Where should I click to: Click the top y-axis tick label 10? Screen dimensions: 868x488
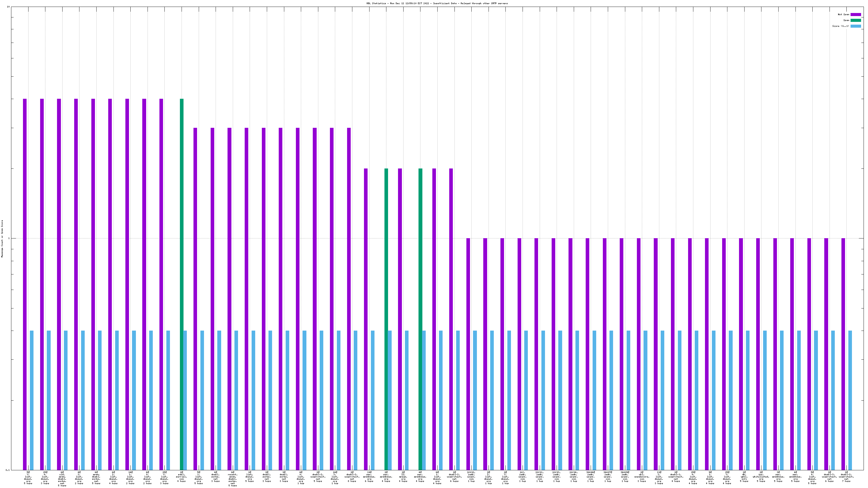(x=8, y=7)
